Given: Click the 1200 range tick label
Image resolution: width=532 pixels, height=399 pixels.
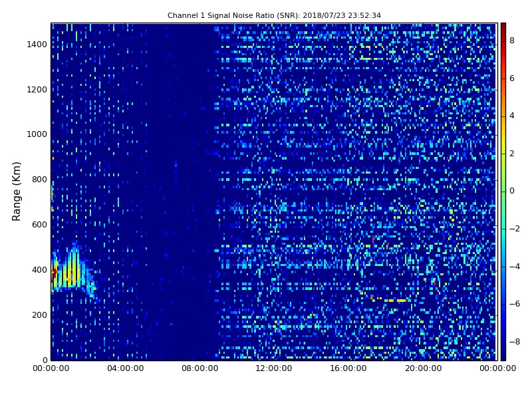Looking at the screenshot, I should 37,90.
